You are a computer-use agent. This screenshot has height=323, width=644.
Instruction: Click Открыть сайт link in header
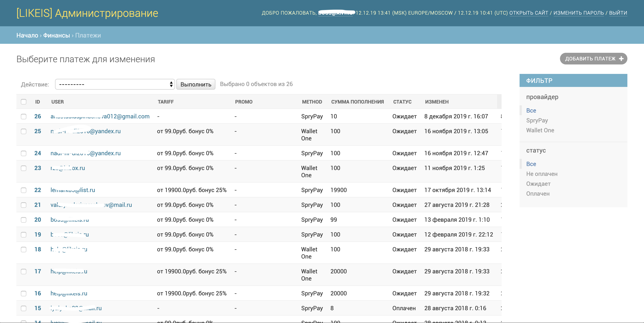coord(529,13)
